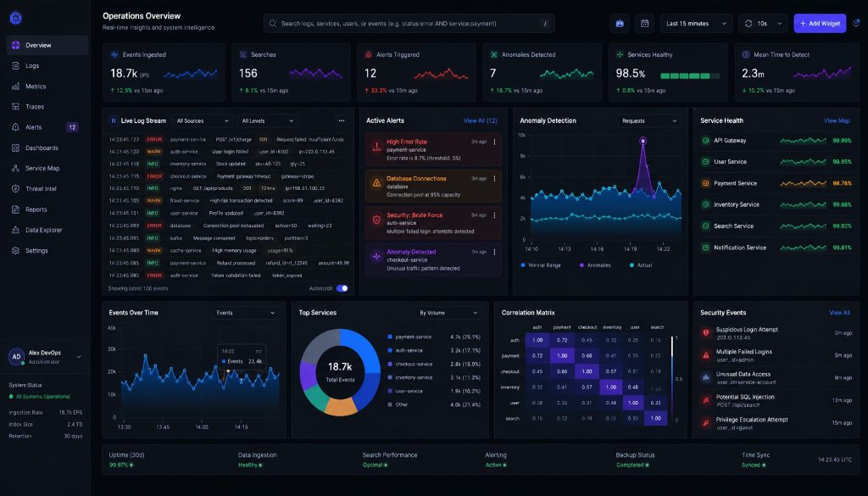
Task: Click the API Gateway status icon
Action: click(705, 141)
